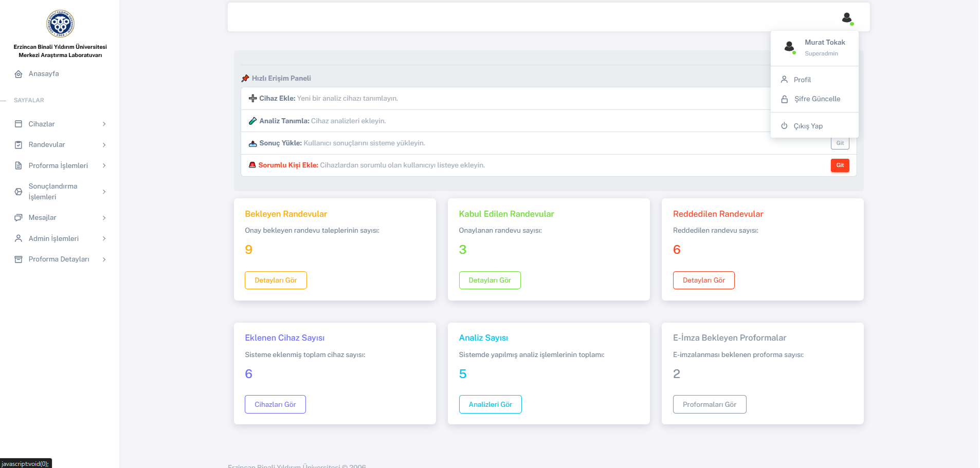Click the Analizleri Gör button
Viewport: 980px width, 468px height.
click(x=490, y=404)
